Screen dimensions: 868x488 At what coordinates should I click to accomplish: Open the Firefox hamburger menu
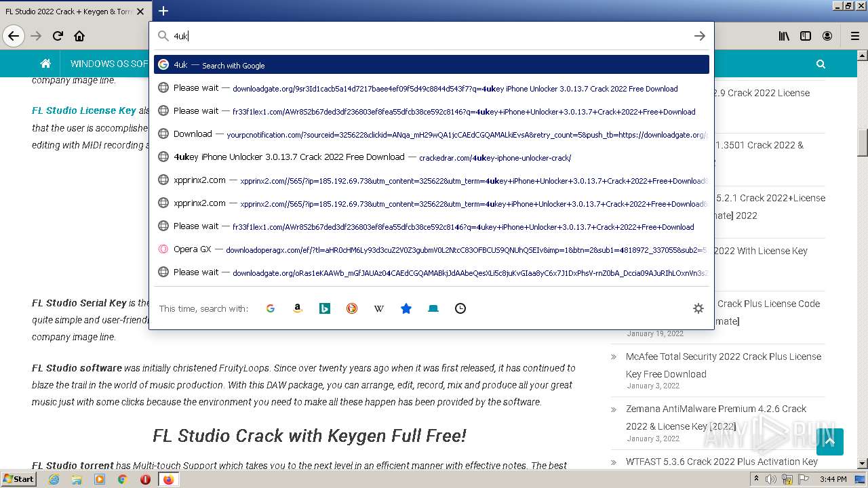click(x=855, y=36)
